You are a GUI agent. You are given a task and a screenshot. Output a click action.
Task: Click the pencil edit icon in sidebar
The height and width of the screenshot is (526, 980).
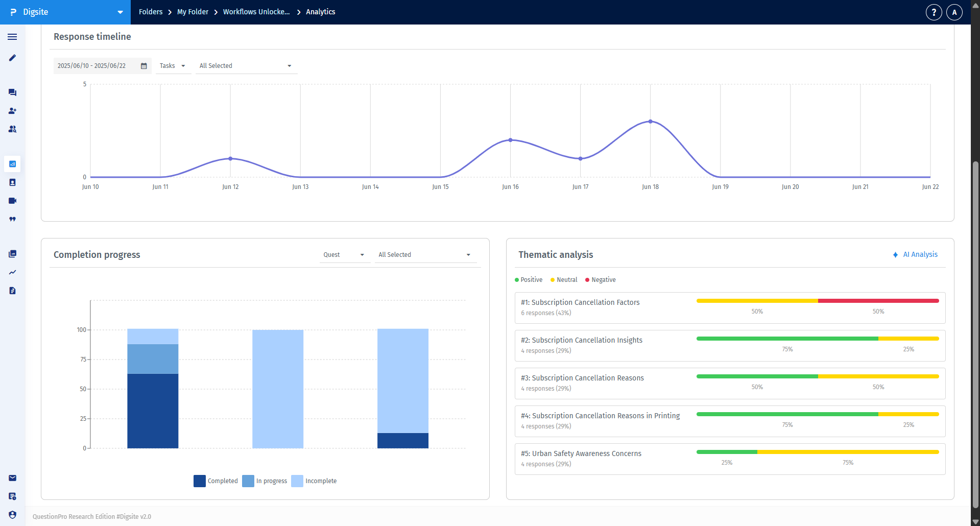12,58
